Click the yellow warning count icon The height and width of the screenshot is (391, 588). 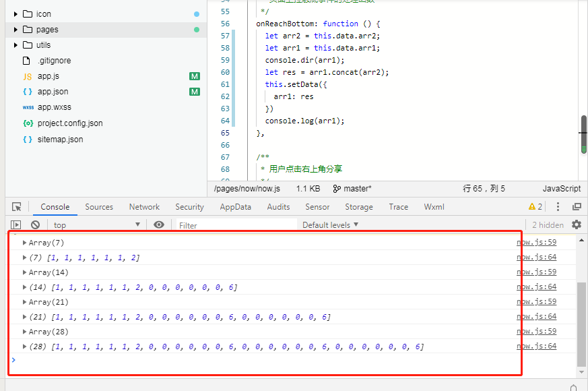531,206
